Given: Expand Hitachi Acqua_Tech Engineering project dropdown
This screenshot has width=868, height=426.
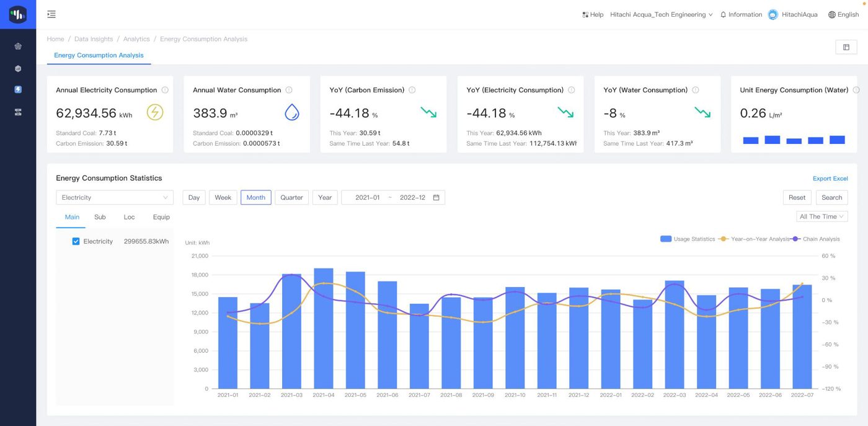Looking at the screenshot, I should (x=662, y=15).
